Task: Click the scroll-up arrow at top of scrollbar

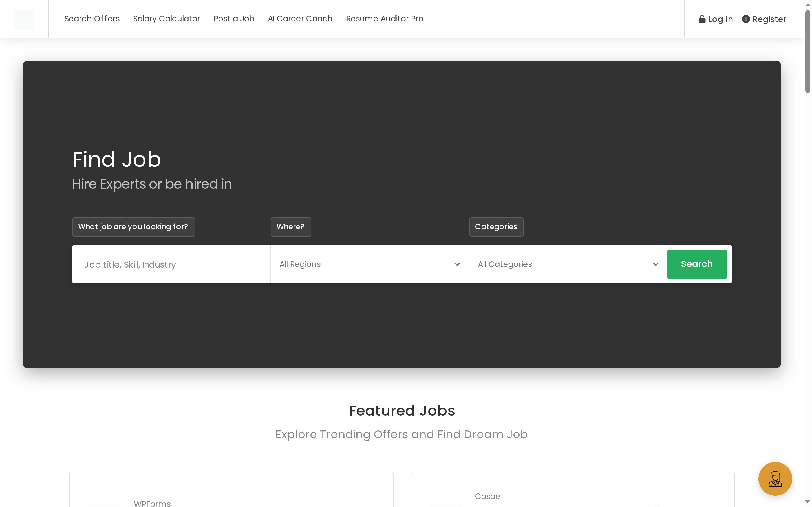Action: [807, 5]
